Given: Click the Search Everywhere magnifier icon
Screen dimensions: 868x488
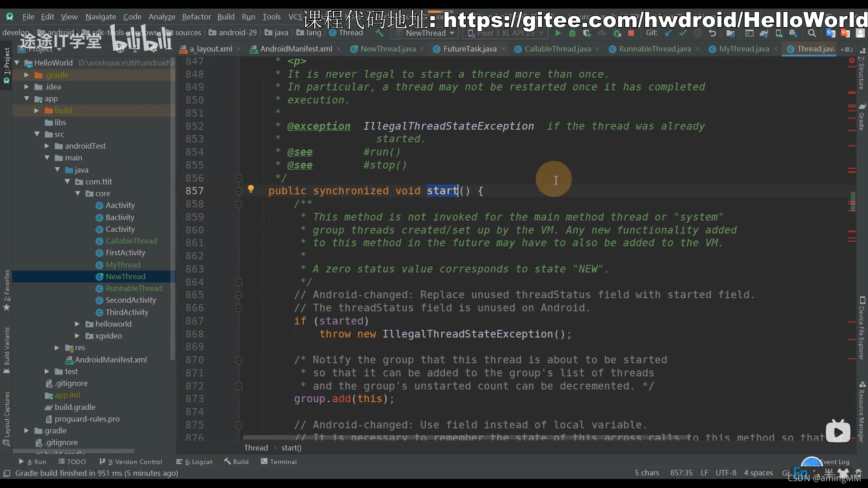Looking at the screenshot, I should coord(812,33).
